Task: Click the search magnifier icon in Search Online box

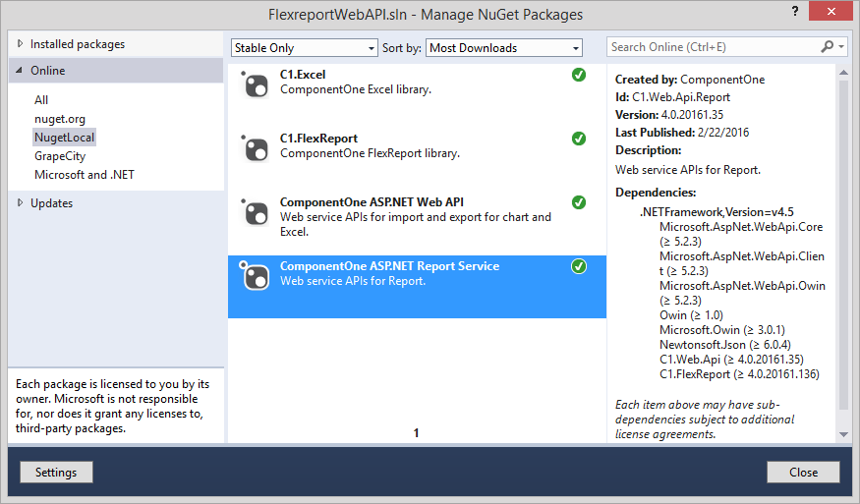Action: [x=828, y=47]
